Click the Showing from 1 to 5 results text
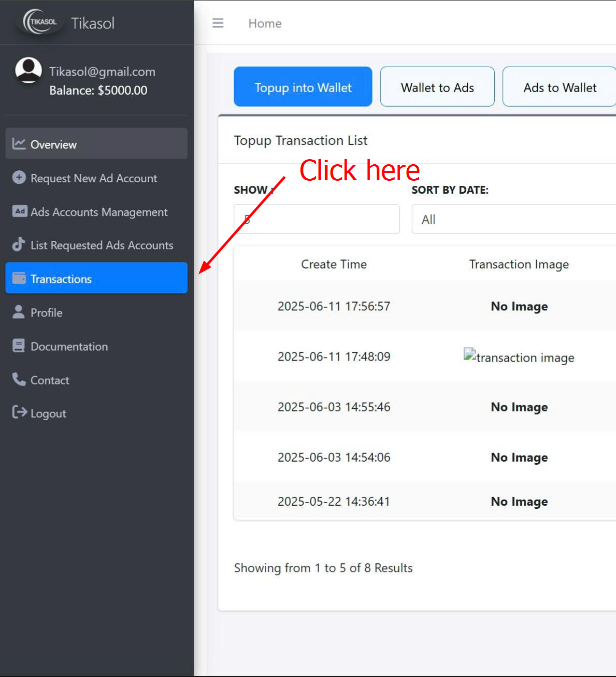 coord(323,568)
